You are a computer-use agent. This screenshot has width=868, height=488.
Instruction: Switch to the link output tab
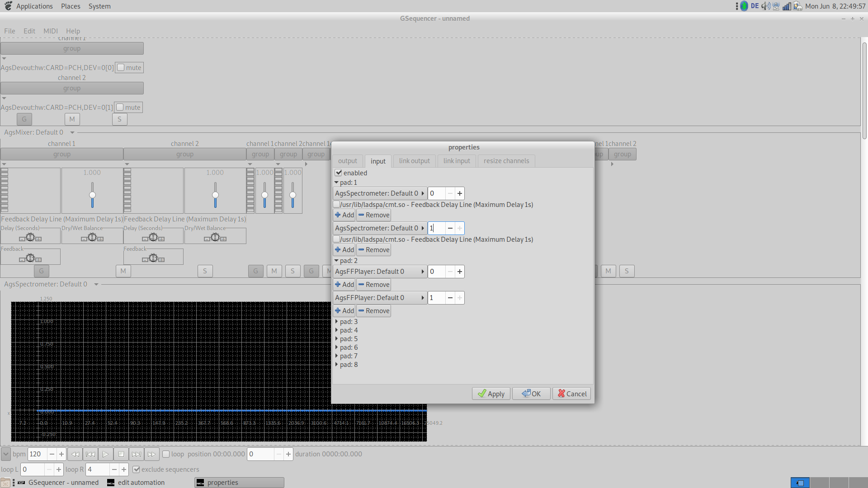click(414, 161)
